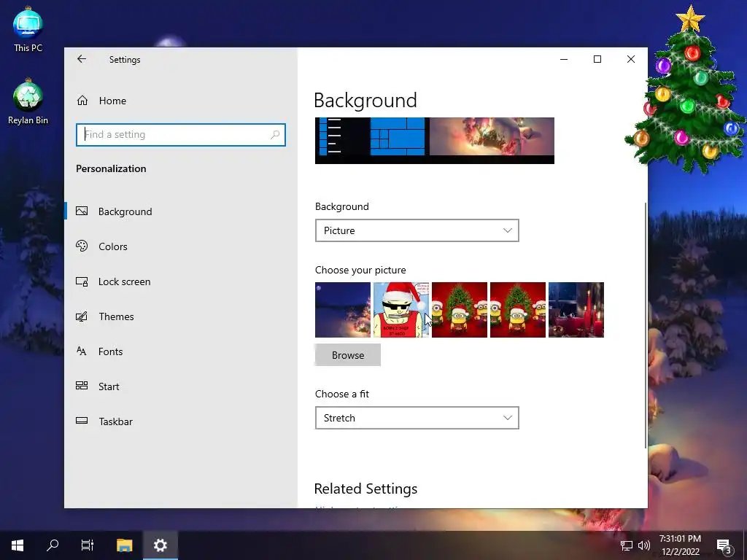Close the Settings window
The height and width of the screenshot is (560, 747).
pyautogui.click(x=631, y=59)
